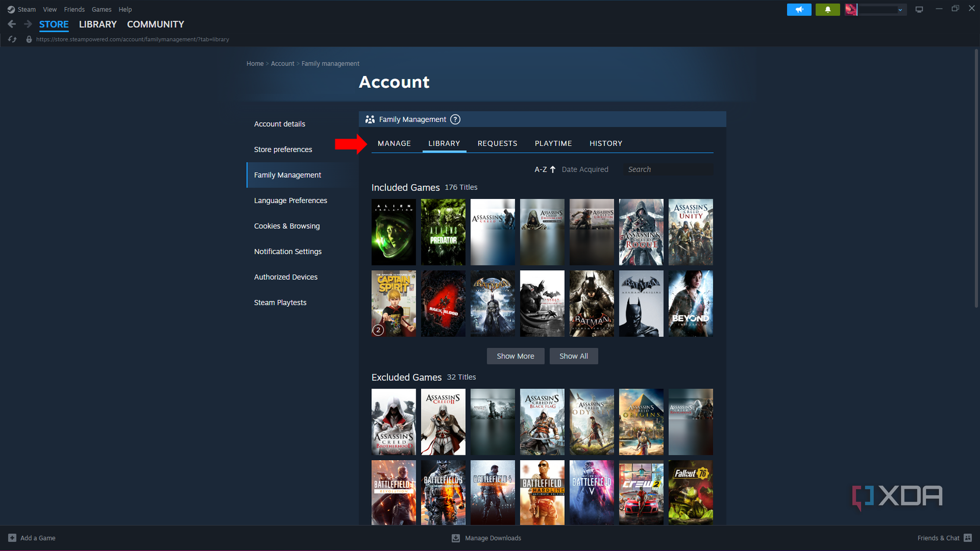Click the Family Management people icon
This screenshot has height=551, width=980.
[370, 119]
